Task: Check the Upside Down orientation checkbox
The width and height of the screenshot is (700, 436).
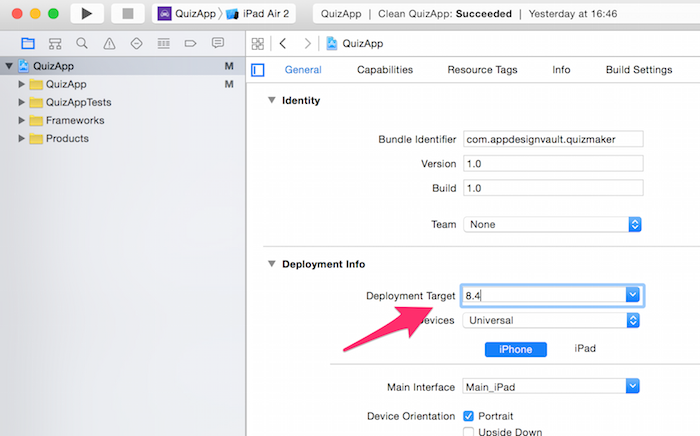Action: (468, 432)
